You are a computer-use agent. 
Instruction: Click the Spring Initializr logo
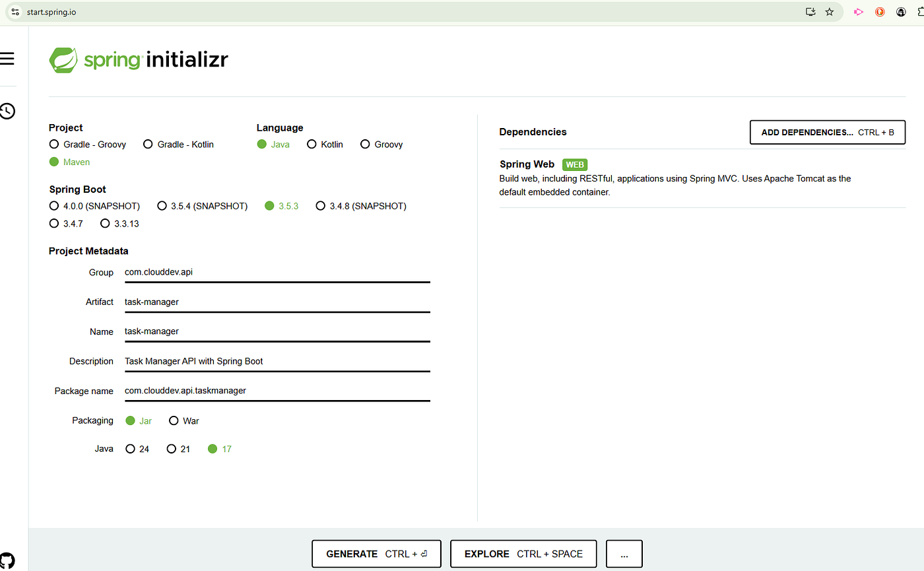point(139,59)
